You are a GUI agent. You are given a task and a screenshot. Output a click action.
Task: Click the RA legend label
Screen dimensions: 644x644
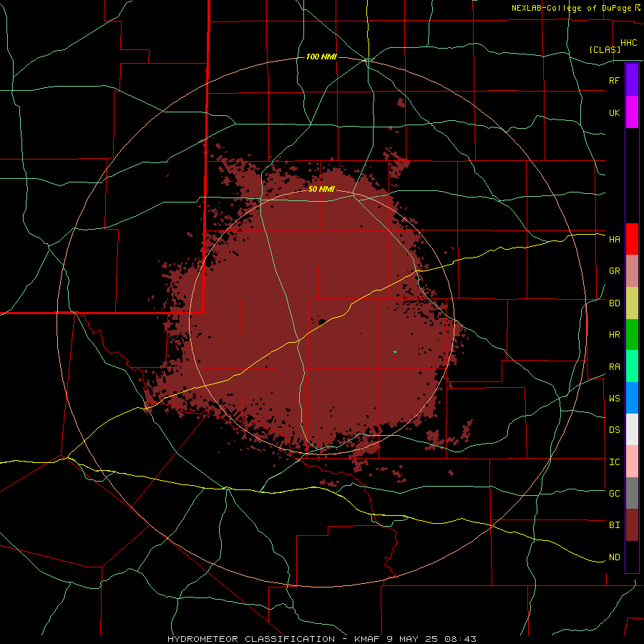pos(614,367)
